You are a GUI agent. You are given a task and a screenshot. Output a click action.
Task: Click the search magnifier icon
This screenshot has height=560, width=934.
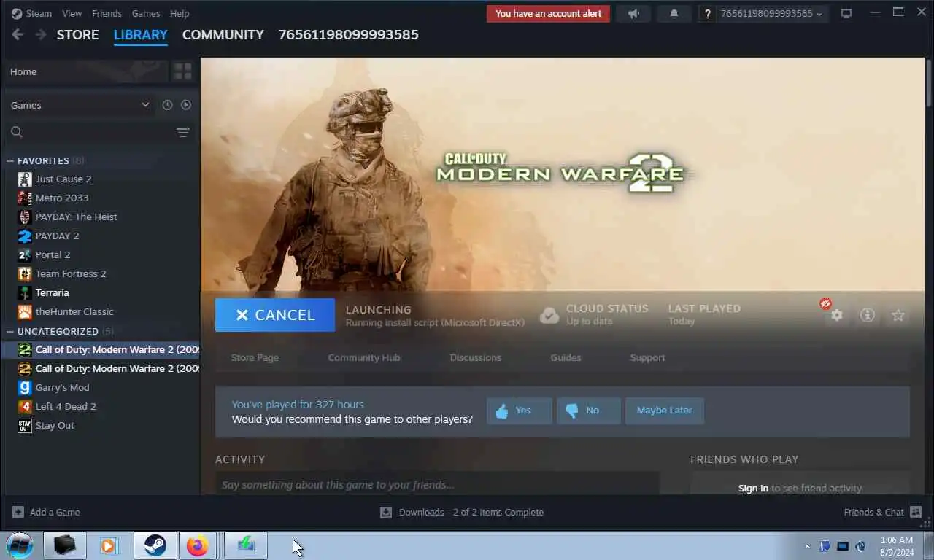point(17,132)
